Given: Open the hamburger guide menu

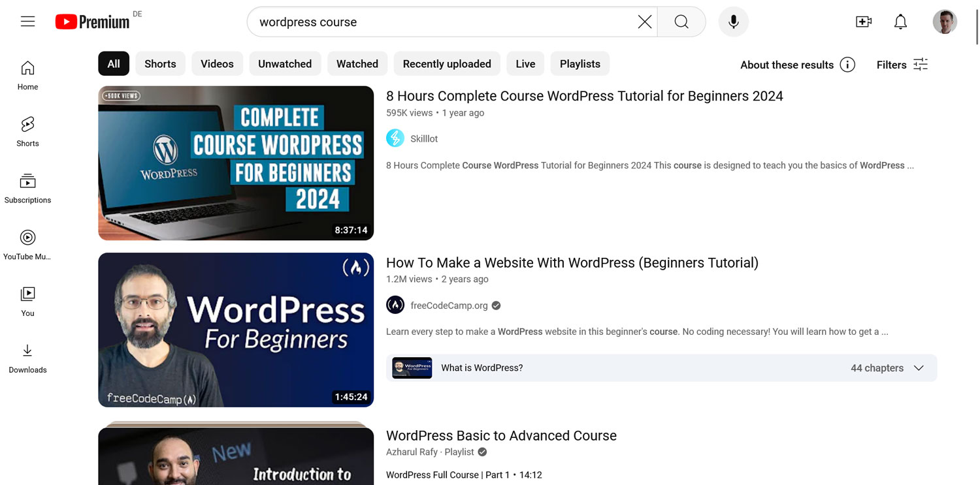Looking at the screenshot, I should tap(27, 22).
